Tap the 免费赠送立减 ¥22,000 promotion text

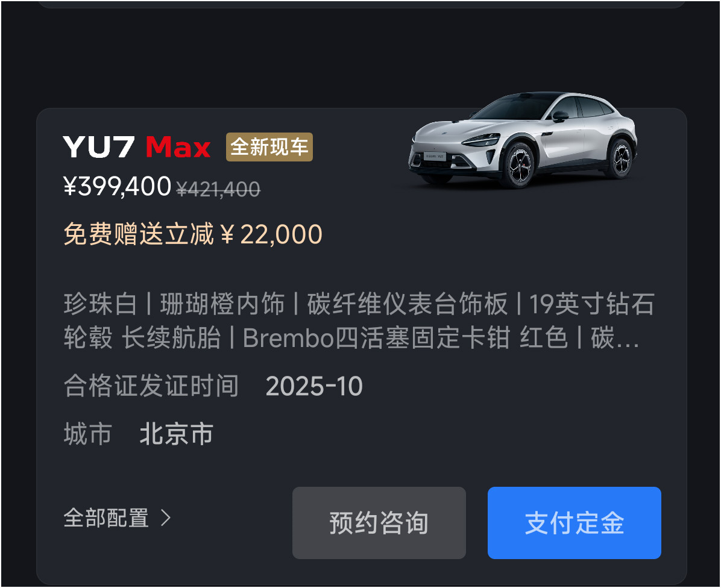pyautogui.click(x=193, y=234)
